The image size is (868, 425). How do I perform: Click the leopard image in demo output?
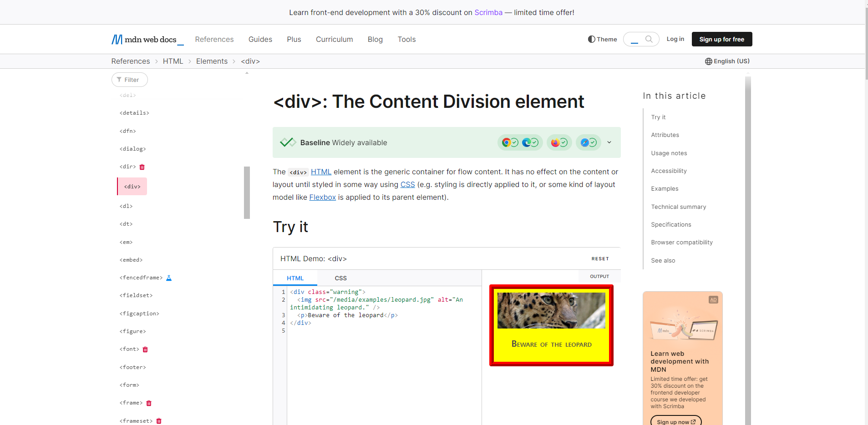tap(551, 310)
